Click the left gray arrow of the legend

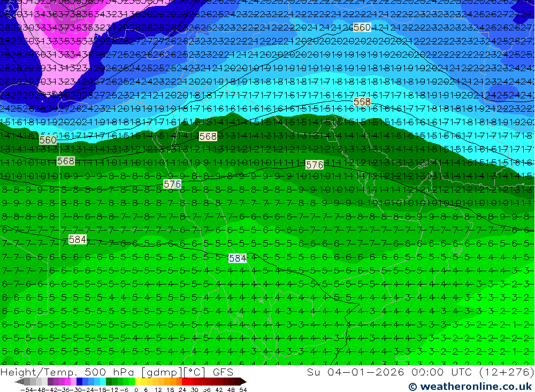[x=19, y=381]
